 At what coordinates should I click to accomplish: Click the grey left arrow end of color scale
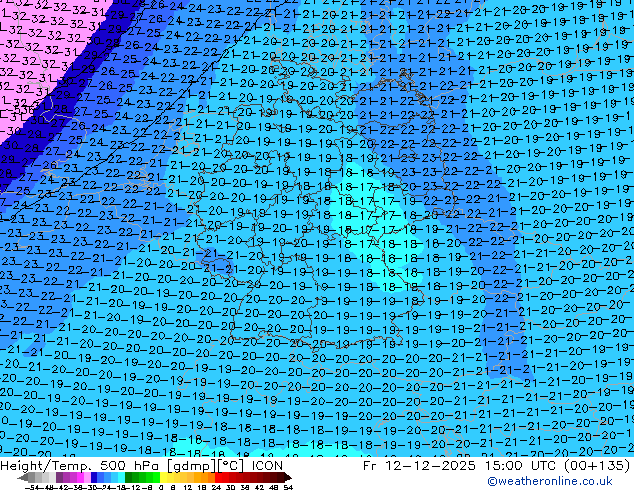pyautogui.click(x=23, y=477)
